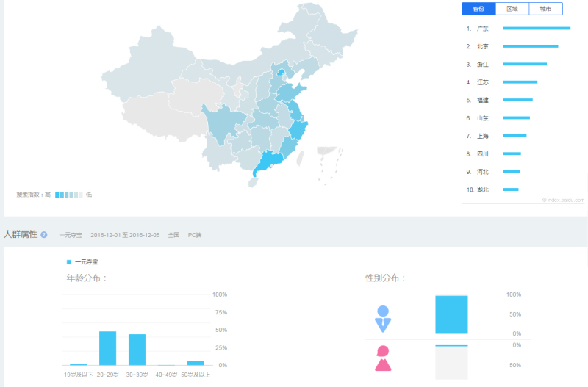Click the female gender icon

383,358
